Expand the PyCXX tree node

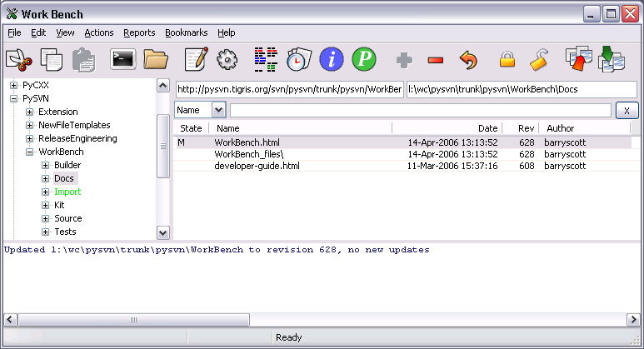pyautogui.click(x=13, y=86)
